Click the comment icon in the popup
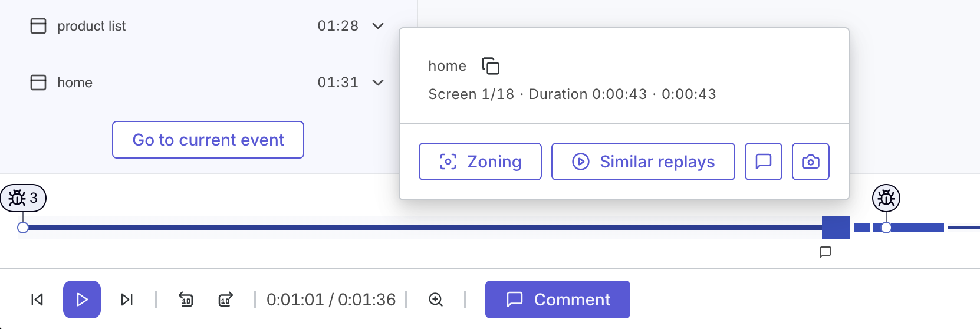The image size is (980, 329). coord(763,162)
